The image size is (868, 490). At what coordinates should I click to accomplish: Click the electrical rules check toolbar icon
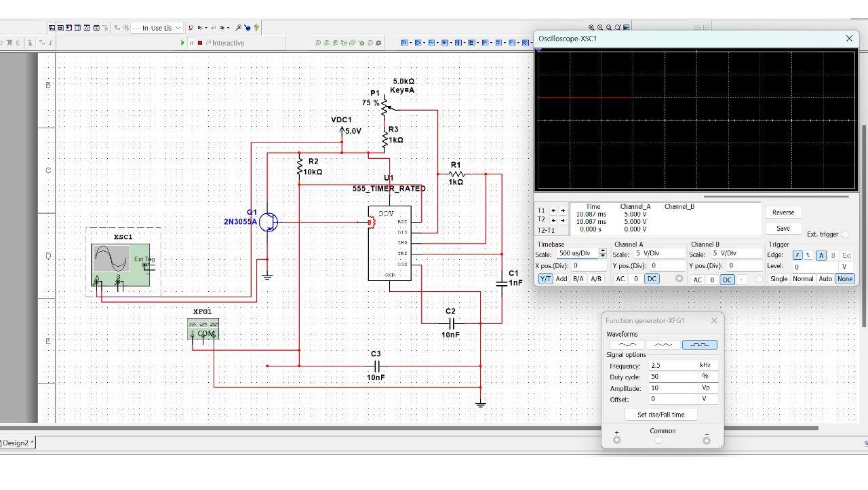pyautogui.click(x=191, y=28)
